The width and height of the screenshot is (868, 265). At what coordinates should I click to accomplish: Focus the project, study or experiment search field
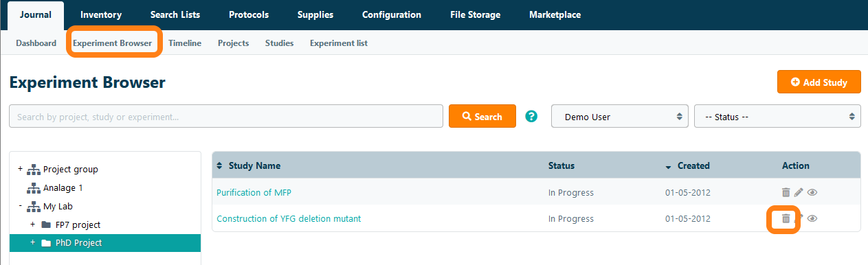[x=226, y=116]
